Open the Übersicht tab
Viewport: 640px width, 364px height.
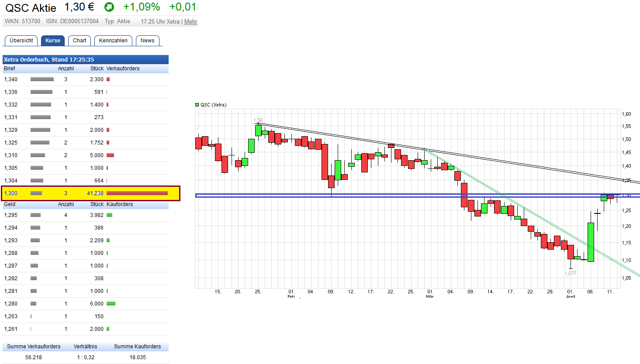tap(21, 41)
